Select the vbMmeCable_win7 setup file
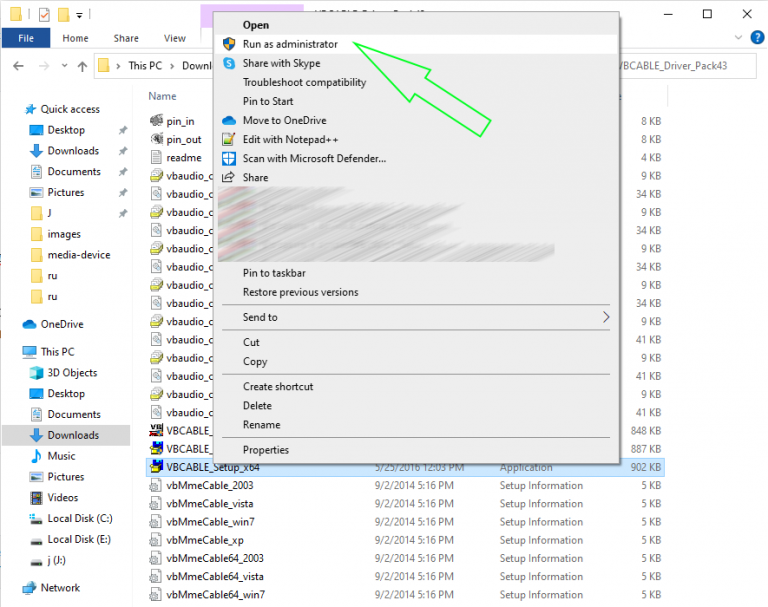This screenshot has height=607, width=768. 210,522
